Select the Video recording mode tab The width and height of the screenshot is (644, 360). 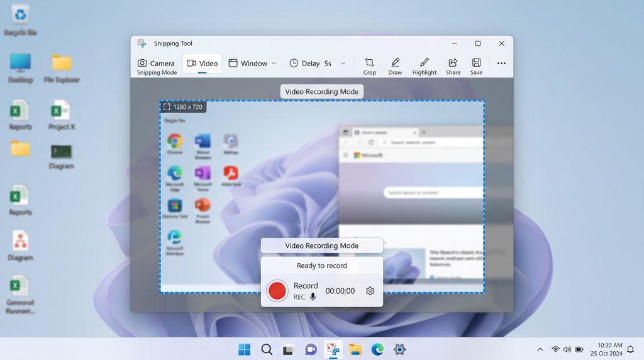[x=202, y=64]
